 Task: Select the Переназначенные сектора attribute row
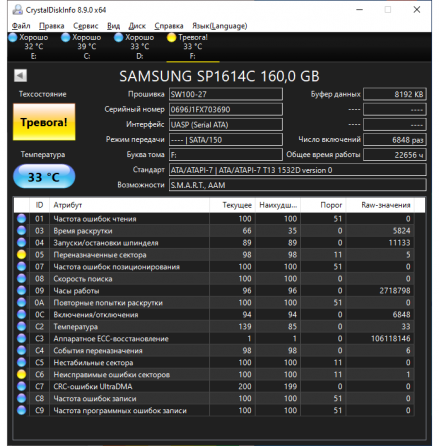tap(214, 255)
